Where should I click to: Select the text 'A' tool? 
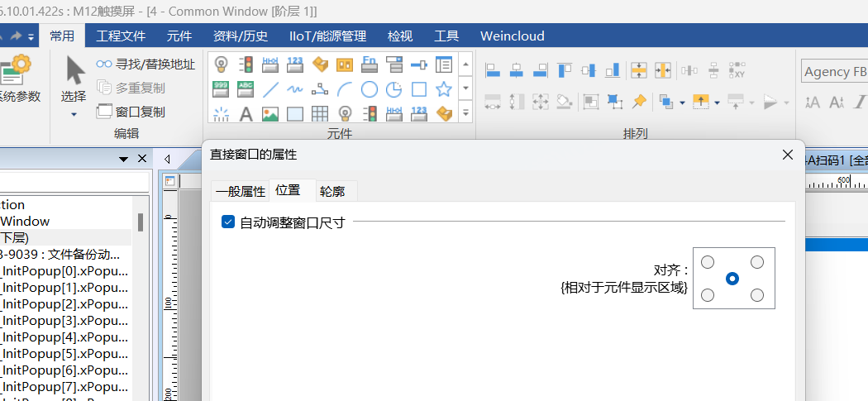[x=246, y=113]
